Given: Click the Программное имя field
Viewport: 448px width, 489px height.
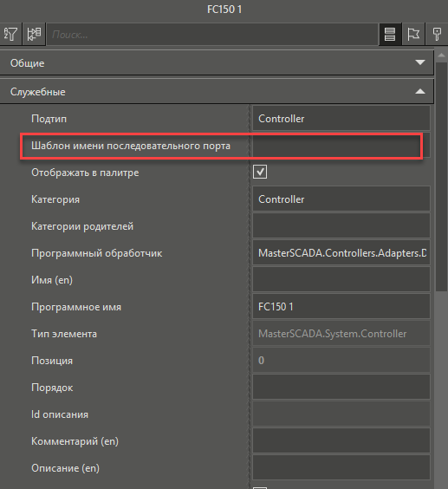Looking at the screenshot, I should 341,307.
